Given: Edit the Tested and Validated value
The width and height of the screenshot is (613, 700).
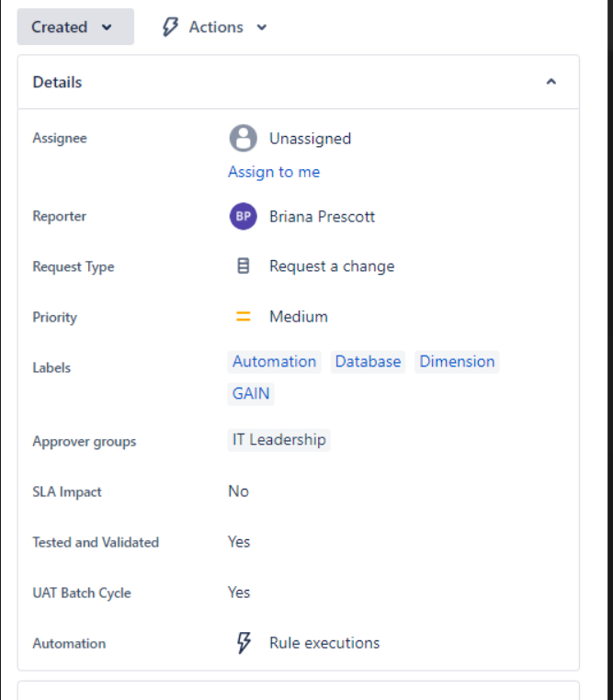Looking at the screenshot, I should tap(239, 542).
